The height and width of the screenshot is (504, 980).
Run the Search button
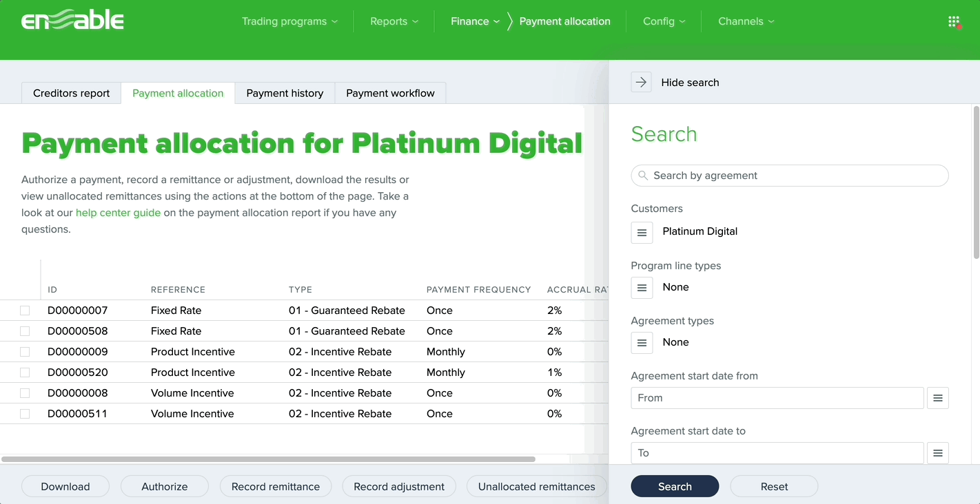pyautogui.click(x=675, y=486)
